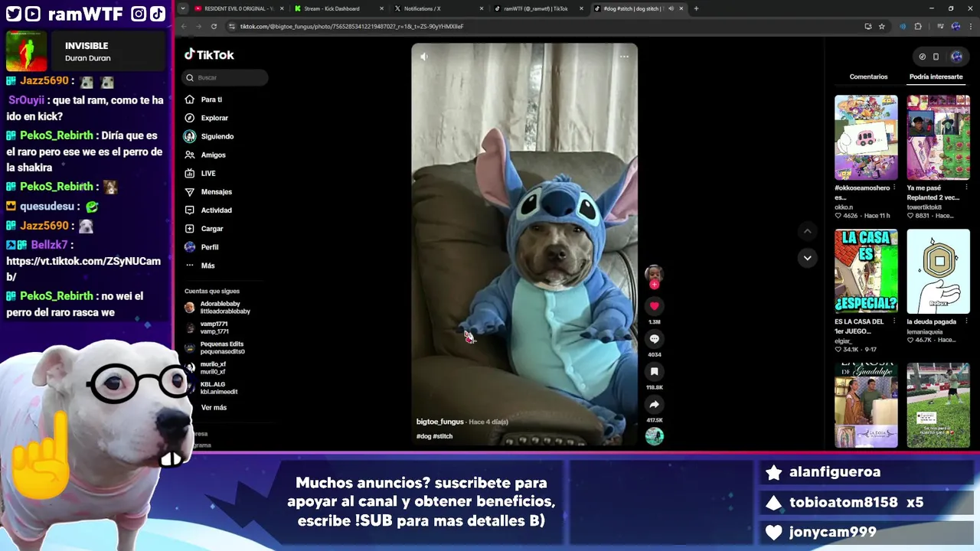Open Mensajes inbox
The height and width of the screenshot is (551, 980).
click(x=208, y=191)
